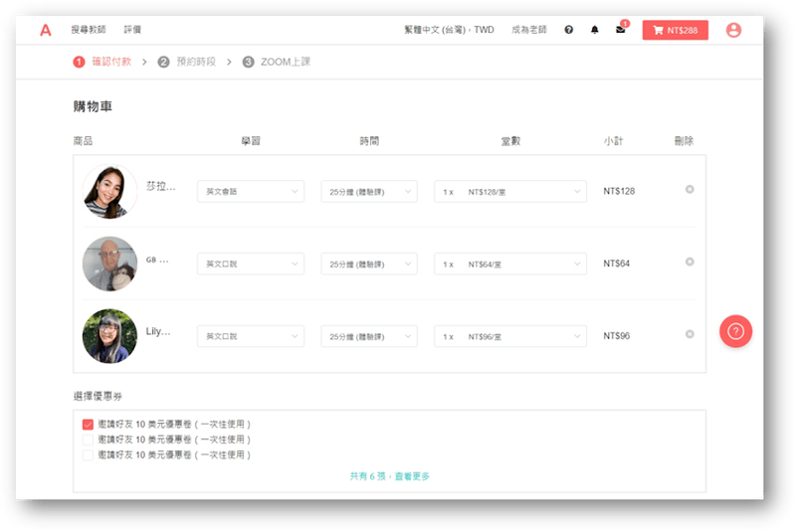Check the second 10 美元 coupon checkbox
This screenshot has height=532, width=796.
point(89,439)
